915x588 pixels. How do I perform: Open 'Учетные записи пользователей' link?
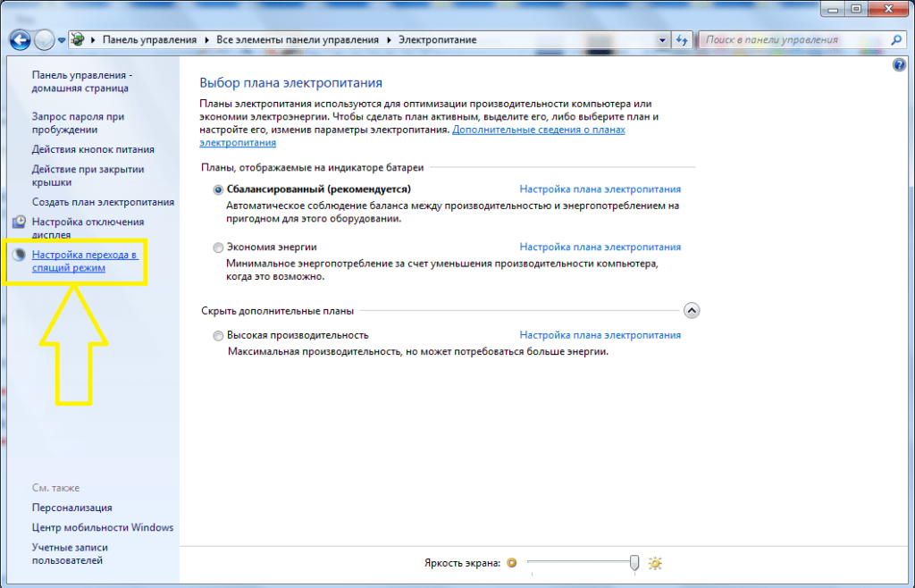click(70, 553)
